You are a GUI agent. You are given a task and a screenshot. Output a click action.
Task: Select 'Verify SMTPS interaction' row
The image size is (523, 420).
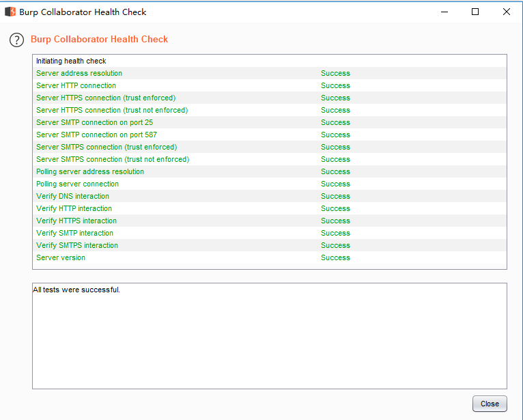(270, 245)
